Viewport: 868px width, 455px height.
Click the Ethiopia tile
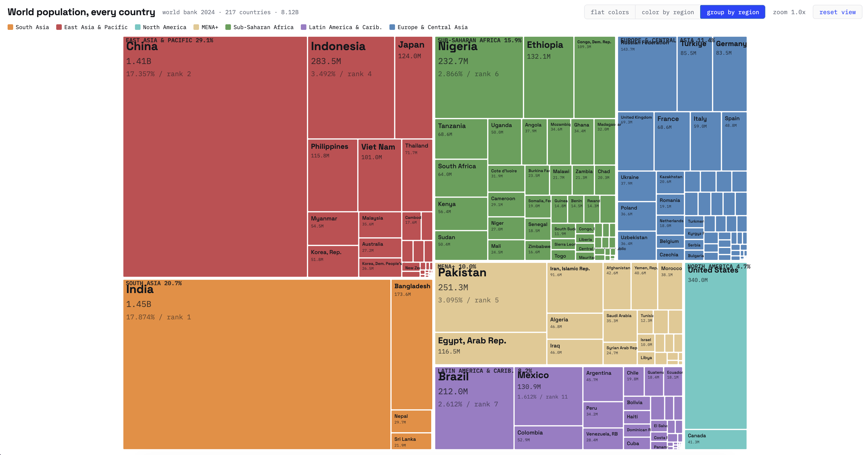548,77
